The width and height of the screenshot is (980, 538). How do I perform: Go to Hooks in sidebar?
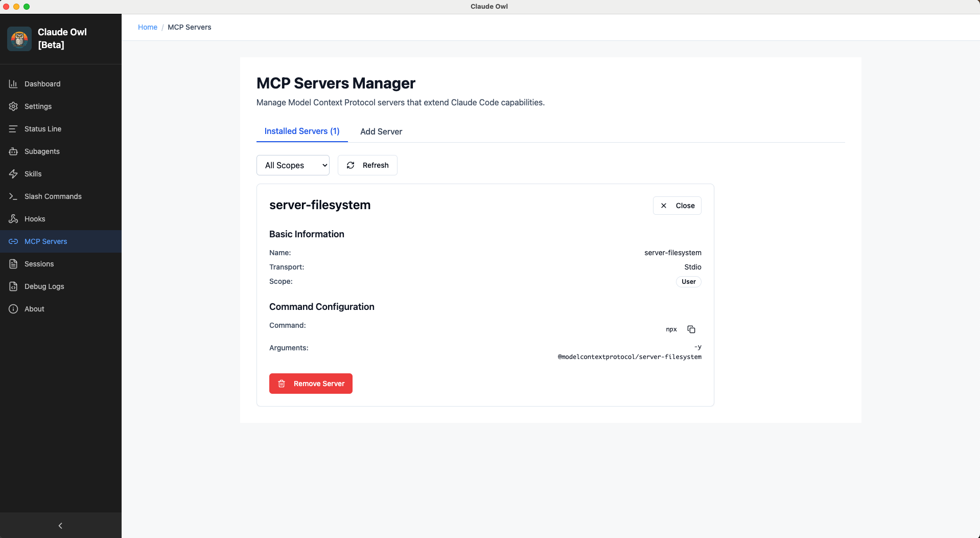pyautogui.click(x=61, y=219)
